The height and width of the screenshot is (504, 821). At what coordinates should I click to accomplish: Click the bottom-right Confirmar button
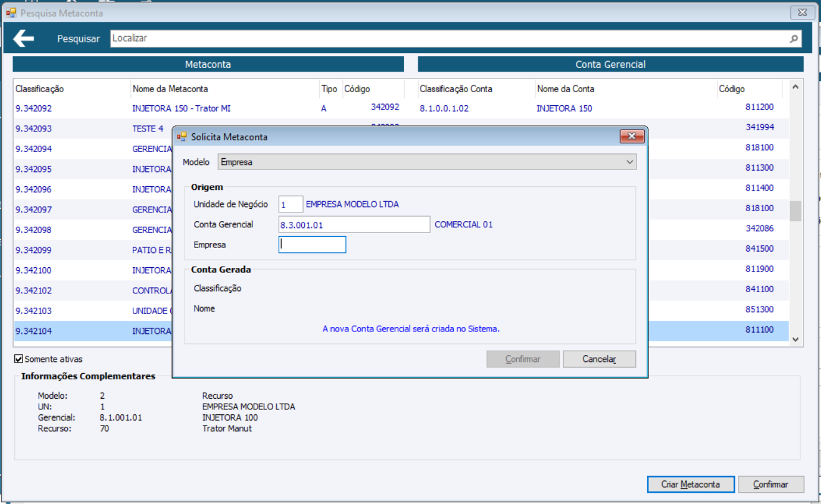click(x=771, y=484)
